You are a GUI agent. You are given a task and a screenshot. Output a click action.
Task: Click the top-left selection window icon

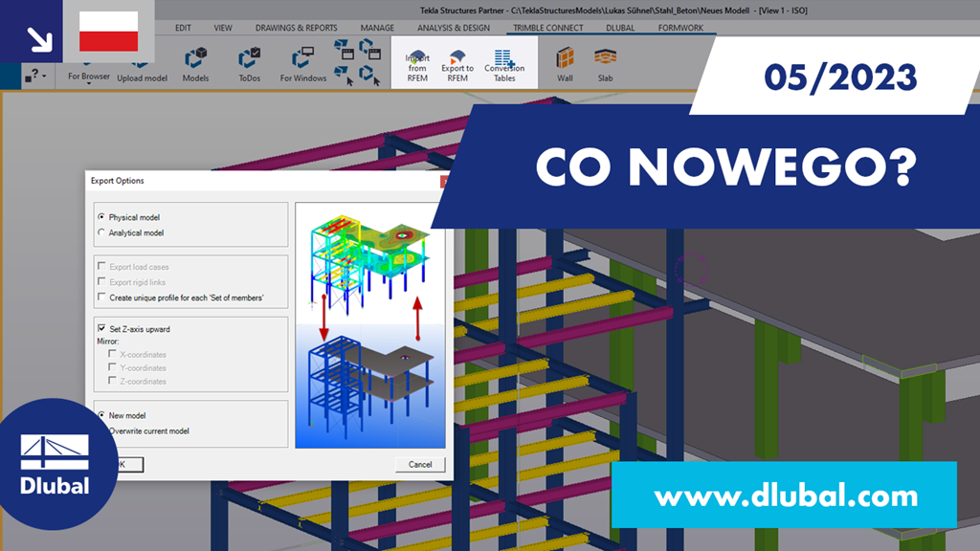tap(344, 49)
